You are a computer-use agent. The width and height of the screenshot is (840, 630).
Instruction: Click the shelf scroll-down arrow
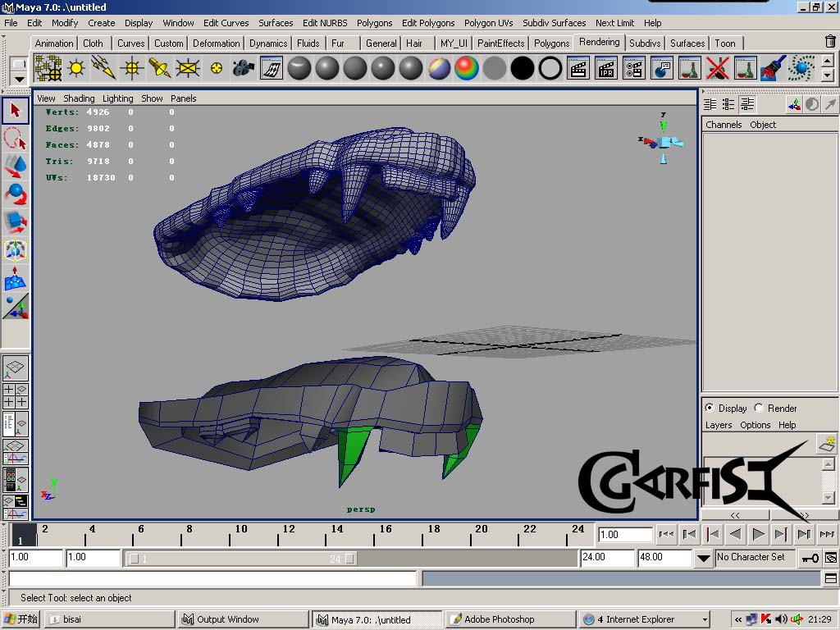click(x=828, y=75)
